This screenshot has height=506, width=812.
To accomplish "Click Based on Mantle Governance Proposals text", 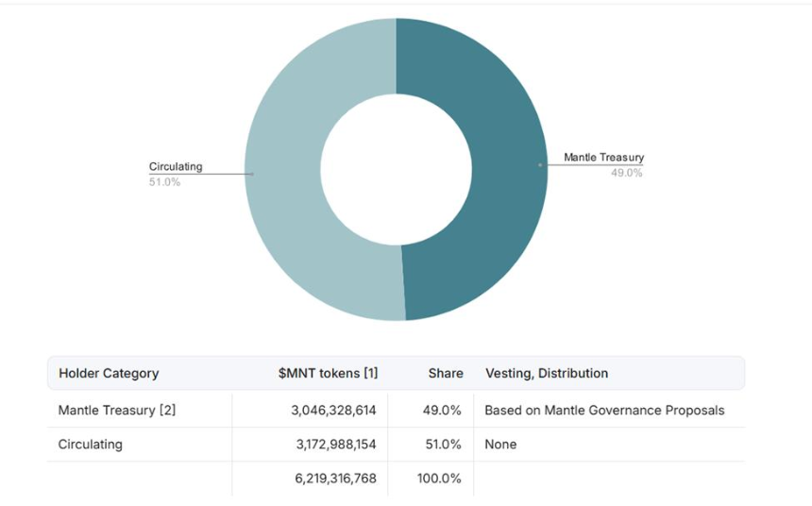I will coord(604,411).
